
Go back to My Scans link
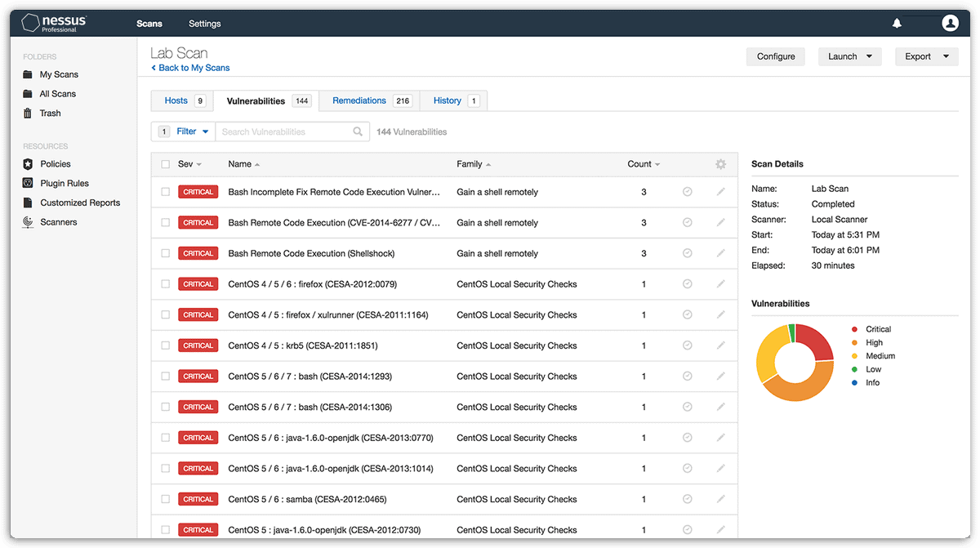[x=190, y=68]
